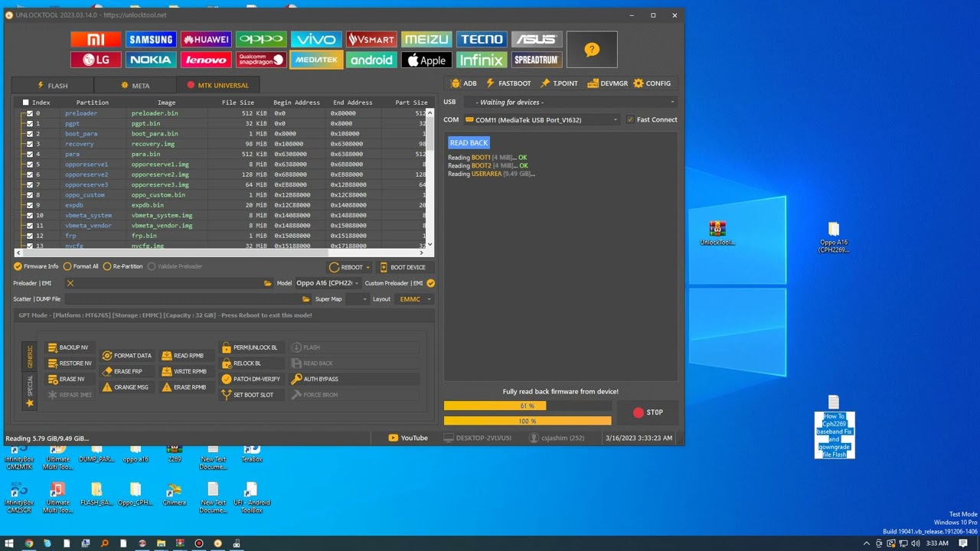980x551 pixels.
Task: Open the COM port dropdown
Action: click(541, 119)
